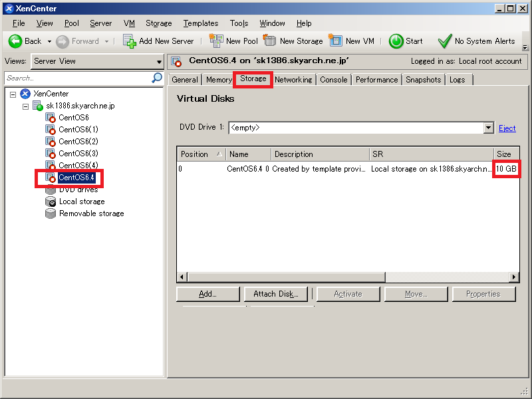The image size is (532, 399).
Task: Click the scrollbar right arrow
Action: point(513,277)
